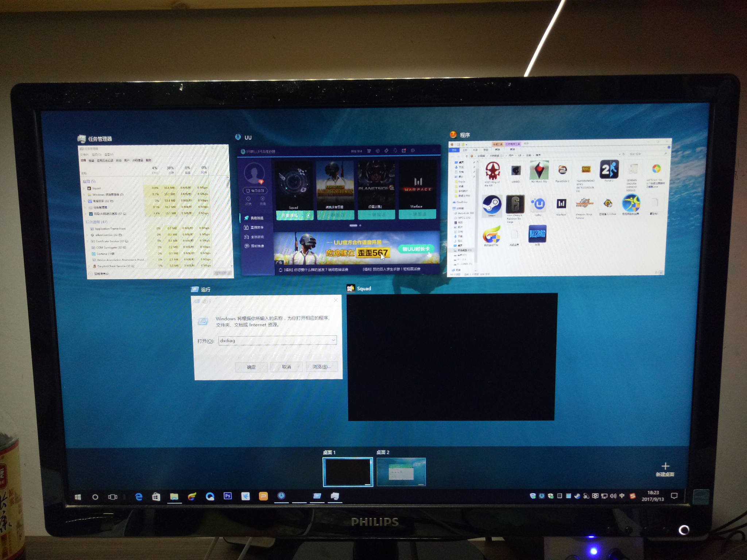747x560 pixels.
Task: Click the orange WPS Presentation taskbar icon
Action: 263,496
